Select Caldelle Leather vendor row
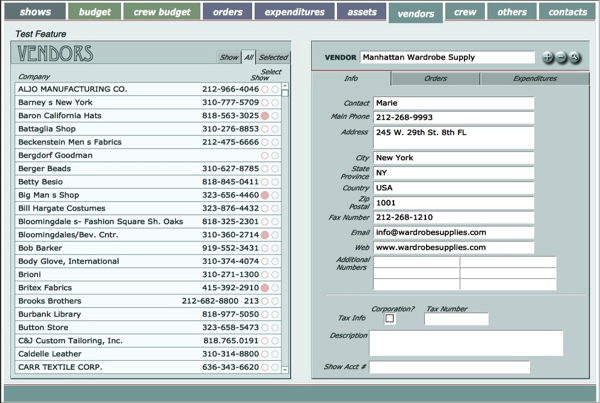 click(x=148, y=354)
